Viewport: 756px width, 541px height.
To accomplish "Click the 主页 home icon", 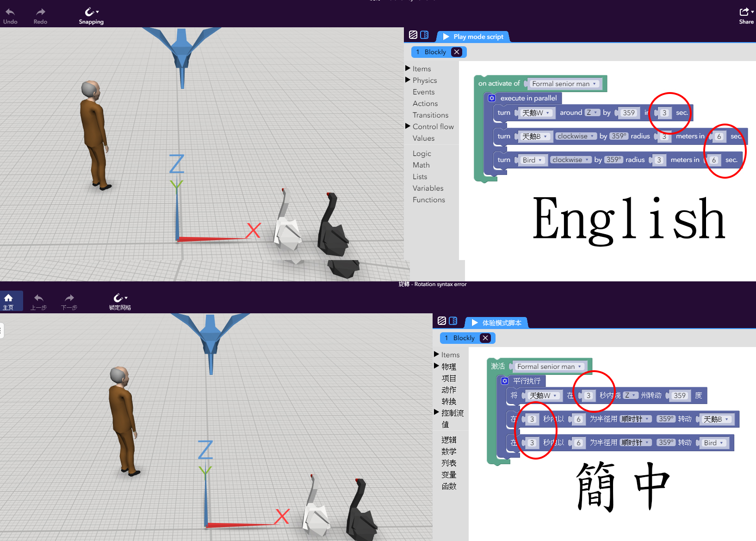I will [x=8, y=298].
